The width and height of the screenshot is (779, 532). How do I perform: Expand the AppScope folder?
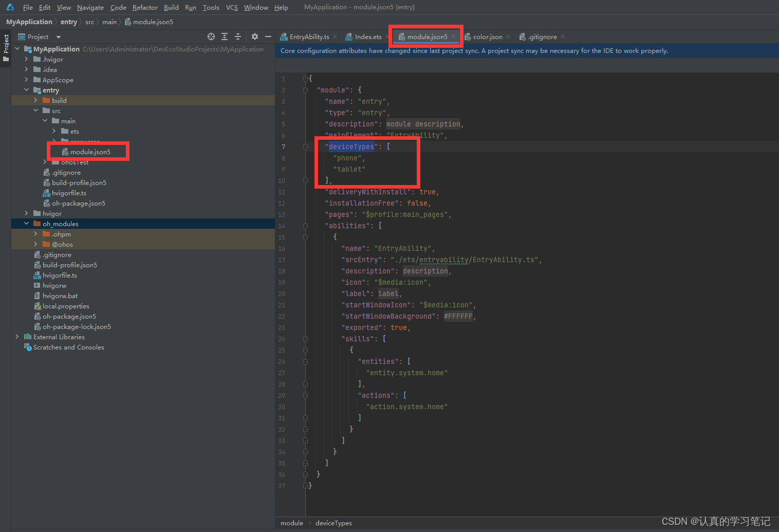coord(26,80)
